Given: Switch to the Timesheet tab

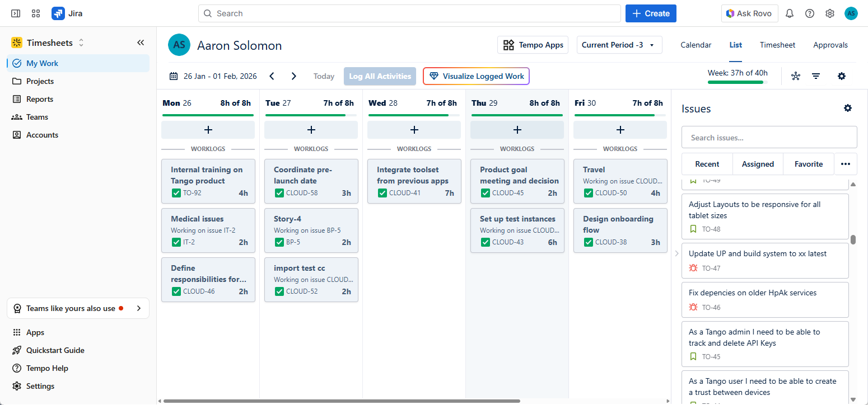Looking at the screenshot, I should click(x=777, y=45).
